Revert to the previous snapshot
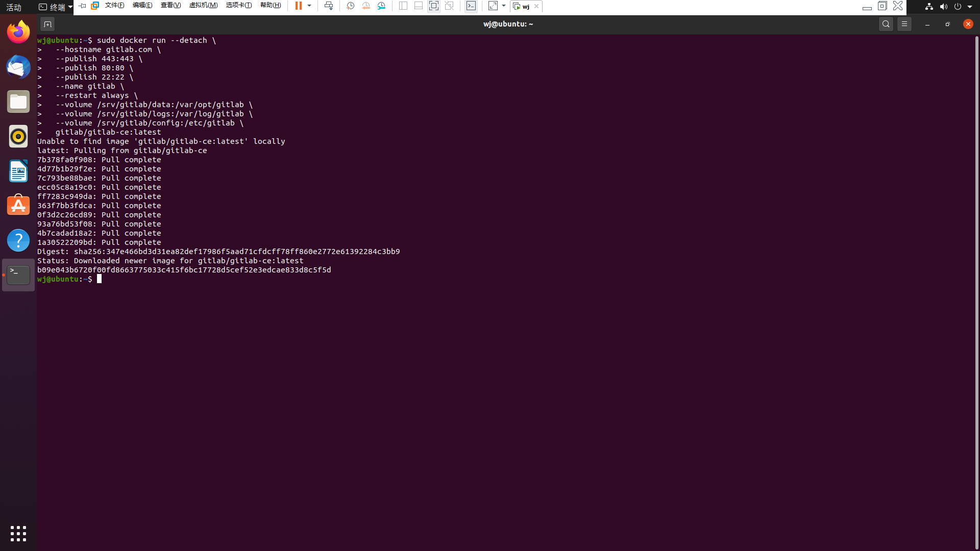 [366, 6]
